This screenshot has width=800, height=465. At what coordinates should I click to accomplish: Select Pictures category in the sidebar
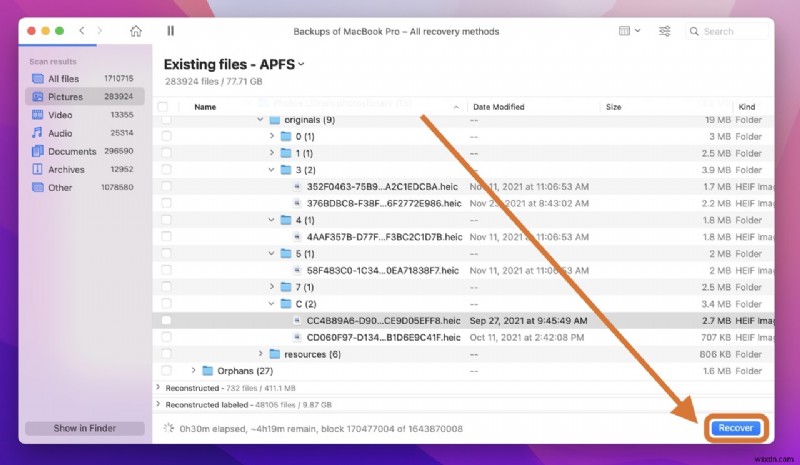pos(84,96)
